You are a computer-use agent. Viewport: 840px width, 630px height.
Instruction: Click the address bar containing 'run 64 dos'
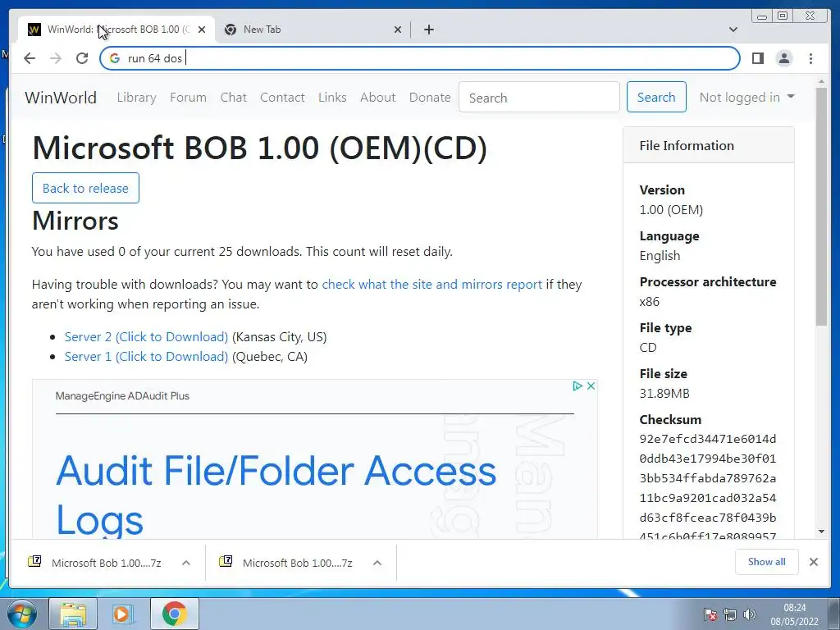(x=420, y=58)
